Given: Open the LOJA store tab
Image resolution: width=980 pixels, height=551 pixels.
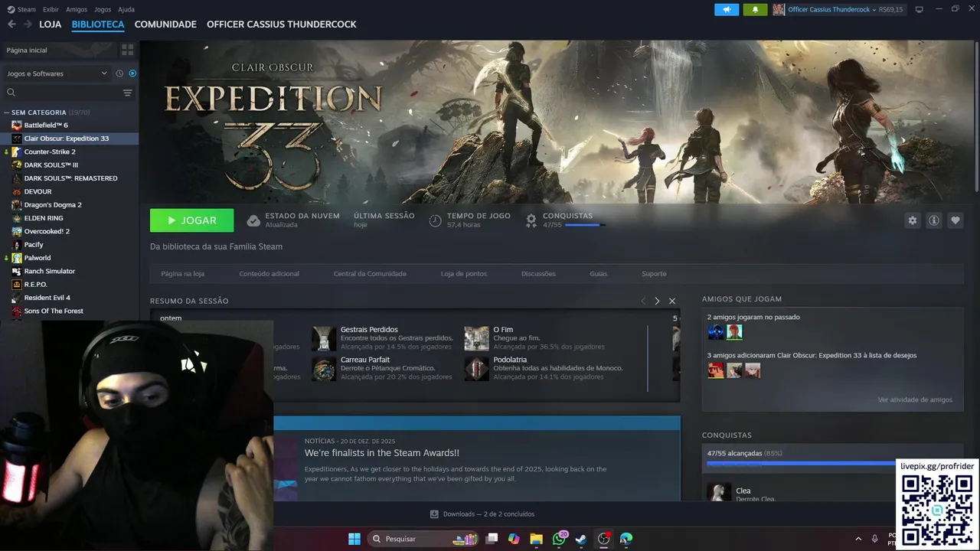Looking at the screenshot, I should [50, 24].
